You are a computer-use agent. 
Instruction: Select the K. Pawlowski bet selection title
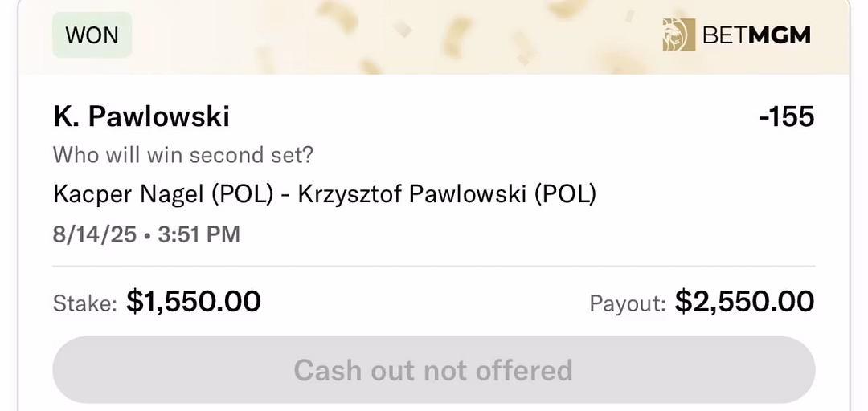pos(141,117)
